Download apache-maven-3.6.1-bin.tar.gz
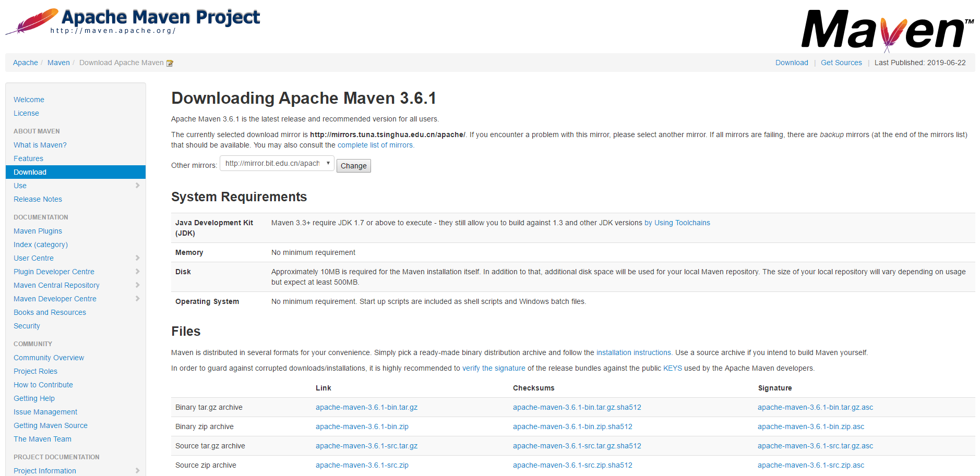The height and width of the screenshot is (476, 980). point(366,407)
